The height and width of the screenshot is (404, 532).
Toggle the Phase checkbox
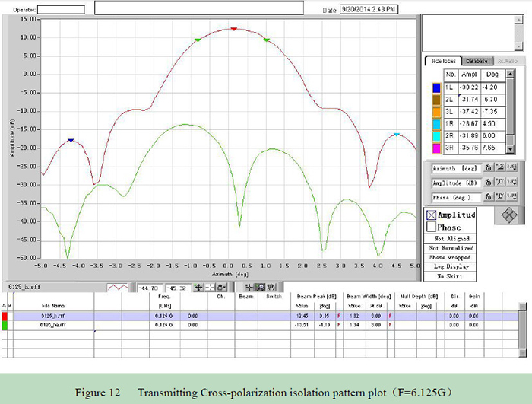click(431, 227)
